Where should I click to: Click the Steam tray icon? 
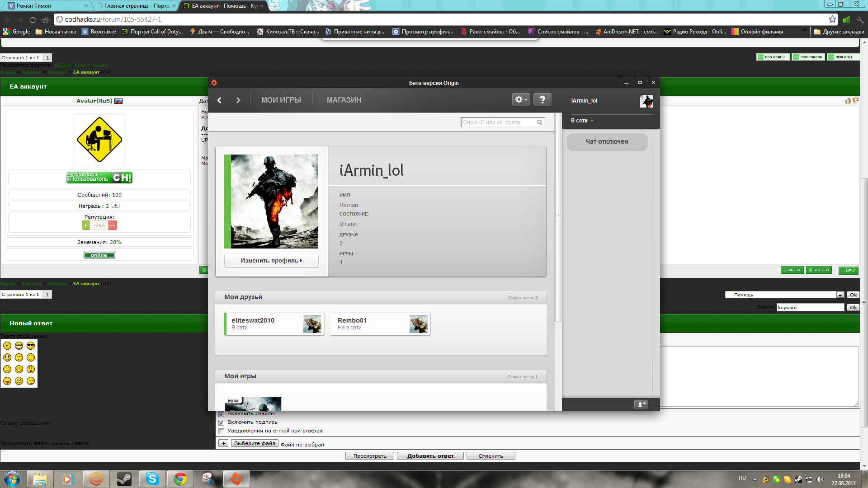(x=798, y=479)
